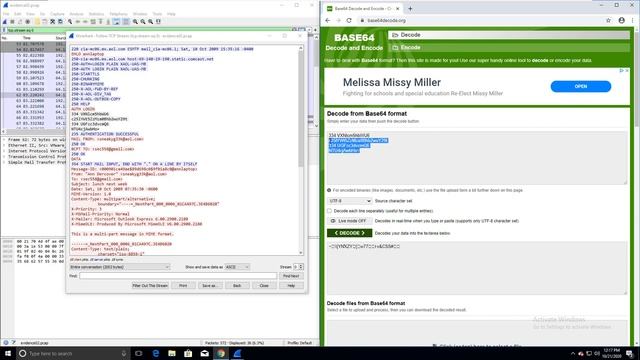Viewport: 640px width, 360px height.
Task: Open the Chrome profile avatar icon
Action: pyautogui.click(x=622, y=20)
